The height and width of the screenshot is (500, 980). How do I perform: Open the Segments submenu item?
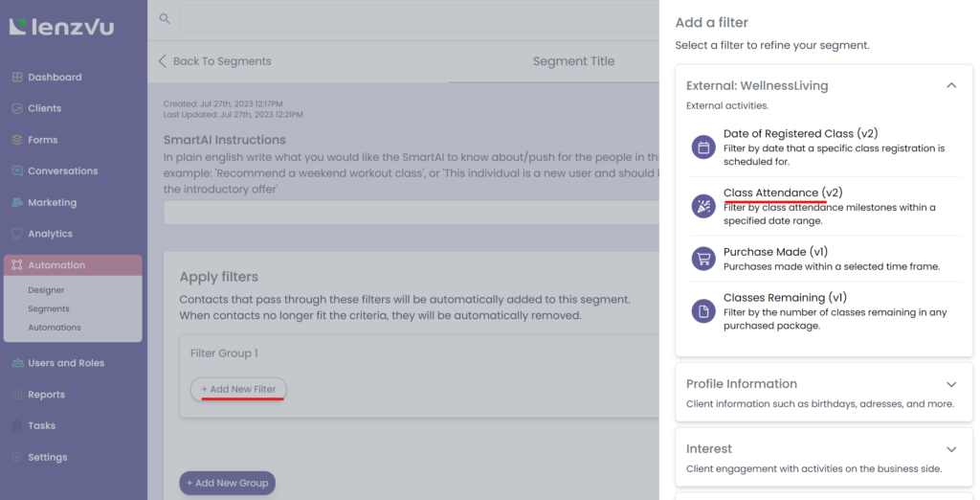pos(49,308)
